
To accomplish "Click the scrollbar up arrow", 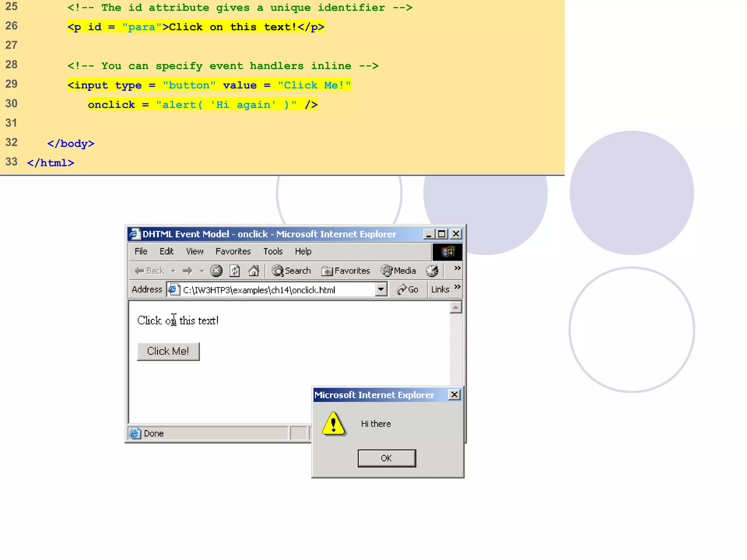I will point(456,307).
